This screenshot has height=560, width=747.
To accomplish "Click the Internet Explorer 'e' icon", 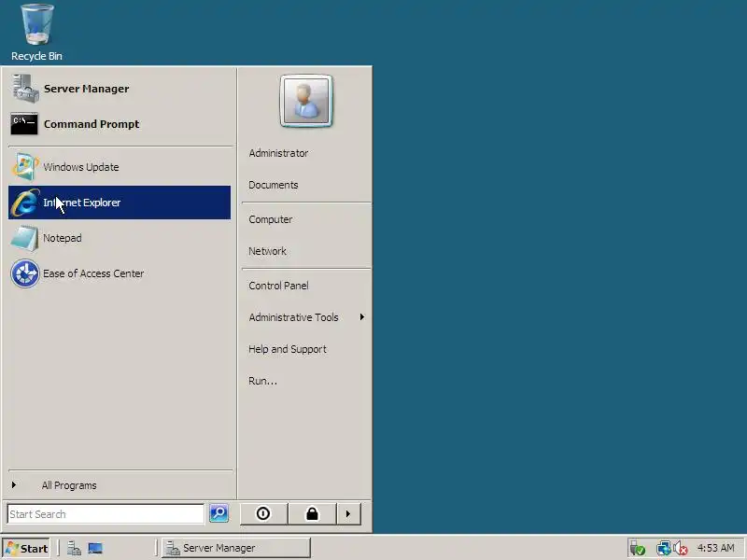I will click(x=25, y=203).
